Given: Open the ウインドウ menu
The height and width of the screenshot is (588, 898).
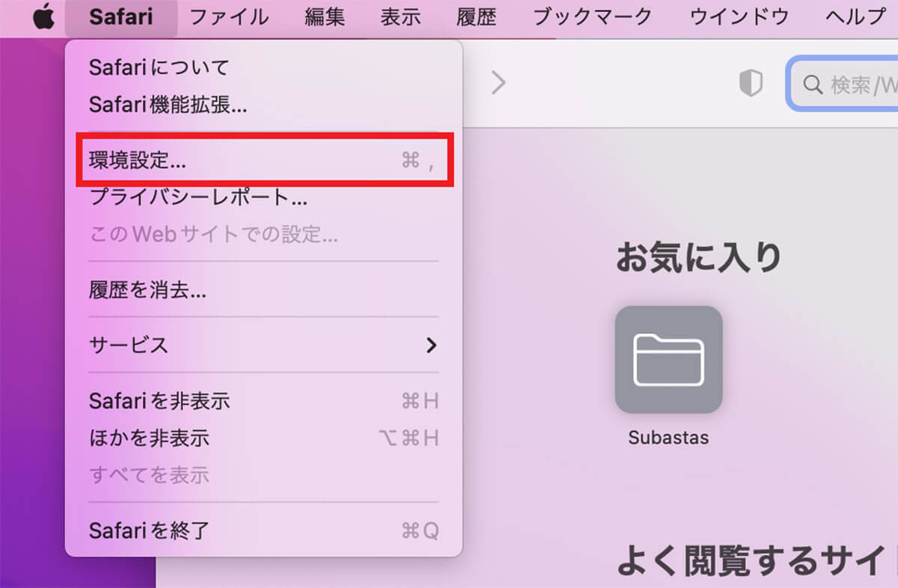Looking at the screenshot, I should (x=739, y=16).
